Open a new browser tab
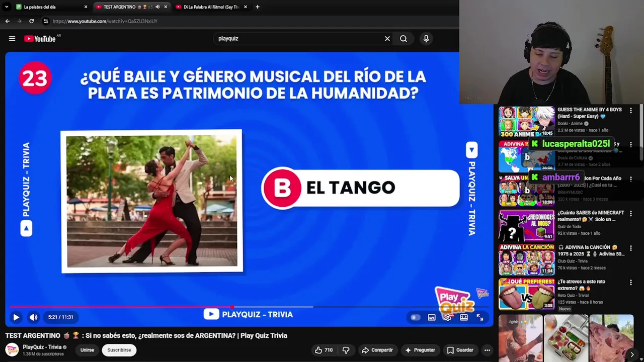This screenshot has height=362, width=644. 257,7
